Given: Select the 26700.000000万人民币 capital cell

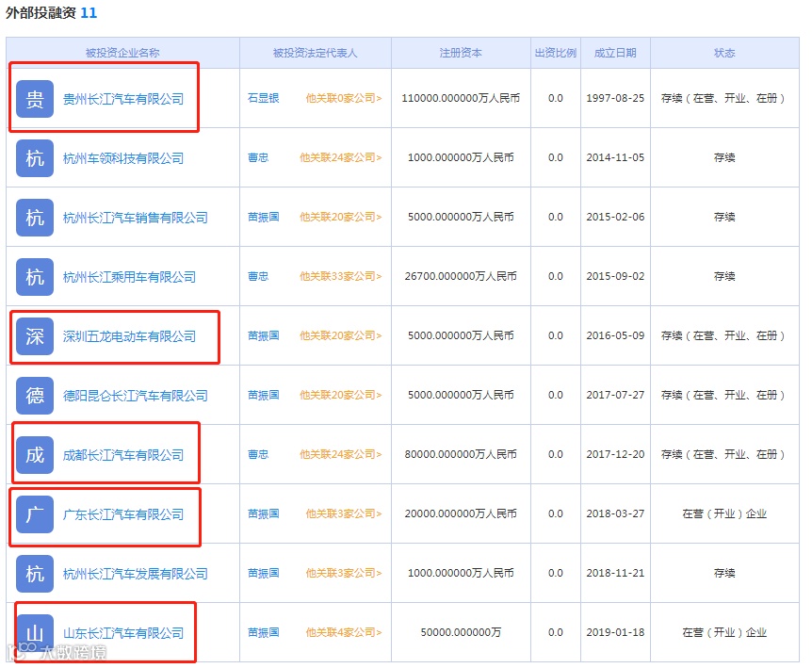Looking at the screenshot, I should pos(461,276).
